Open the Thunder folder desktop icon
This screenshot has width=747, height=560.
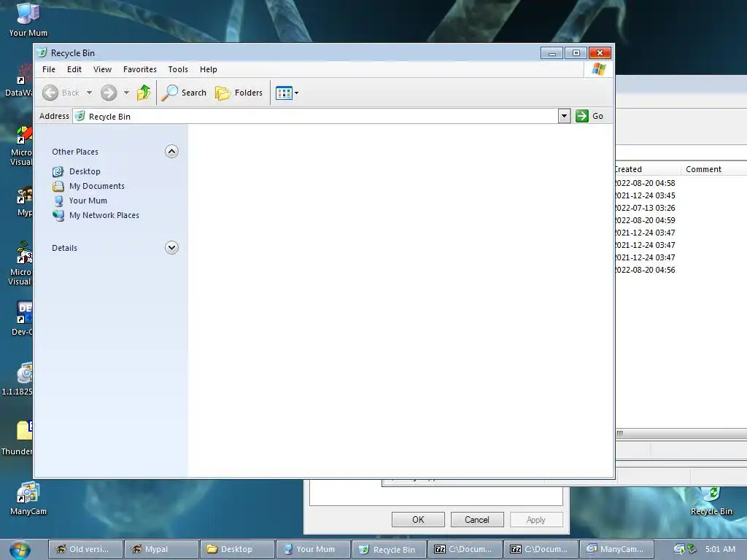point(18,438)
